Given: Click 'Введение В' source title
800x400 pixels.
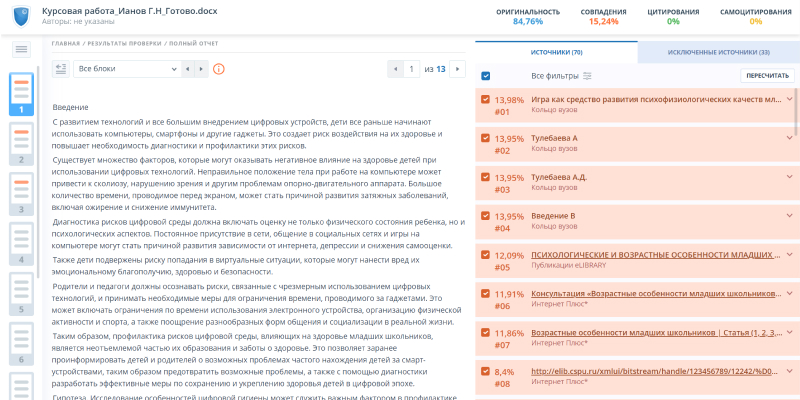Looking at the screenshot, I should 554,216.
